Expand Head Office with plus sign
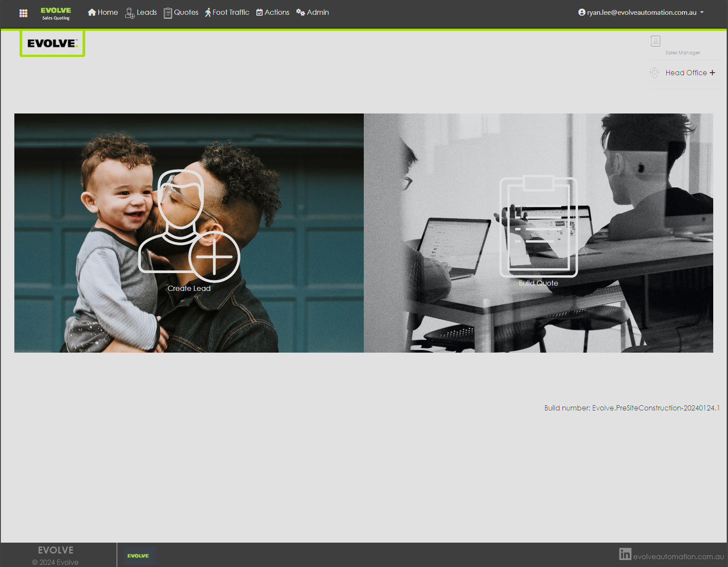The width and height of the screenshot is (728, 567). 712,73
